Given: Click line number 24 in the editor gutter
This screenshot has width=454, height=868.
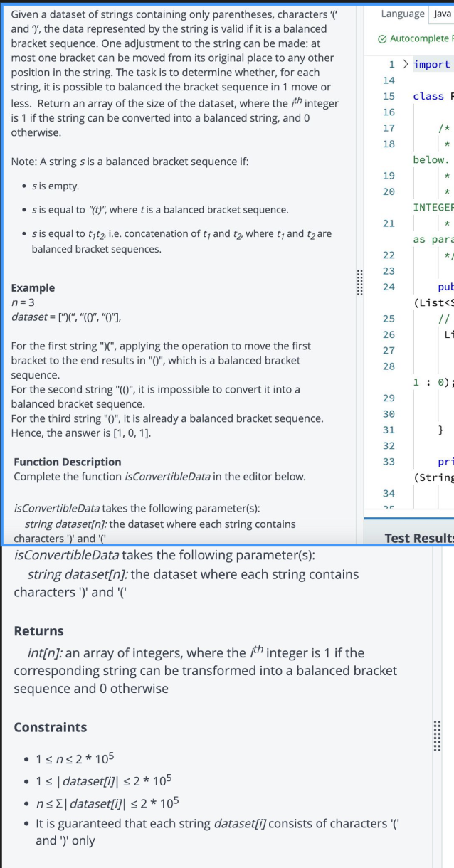Looking at the screenshot, I should point(389,287).
